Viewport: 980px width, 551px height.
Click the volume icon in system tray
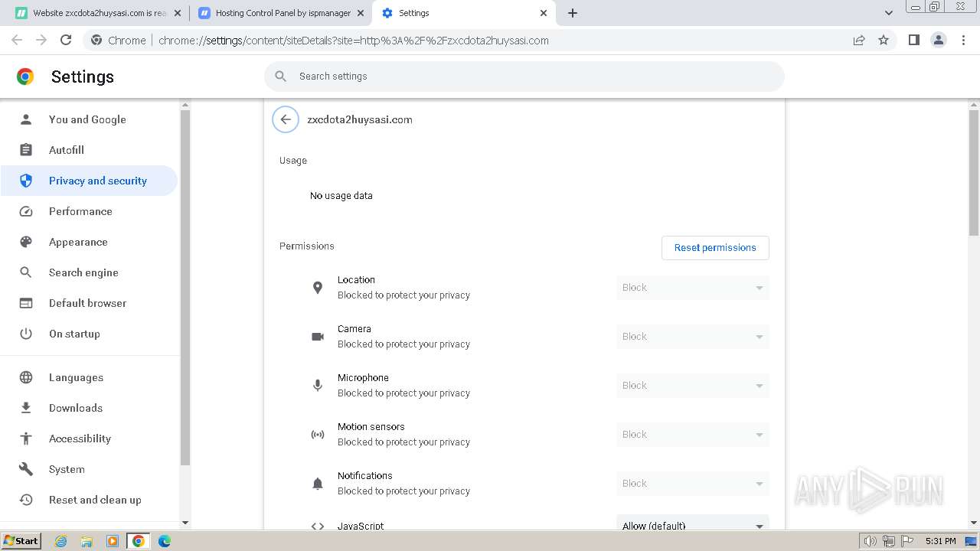point(871,541)
